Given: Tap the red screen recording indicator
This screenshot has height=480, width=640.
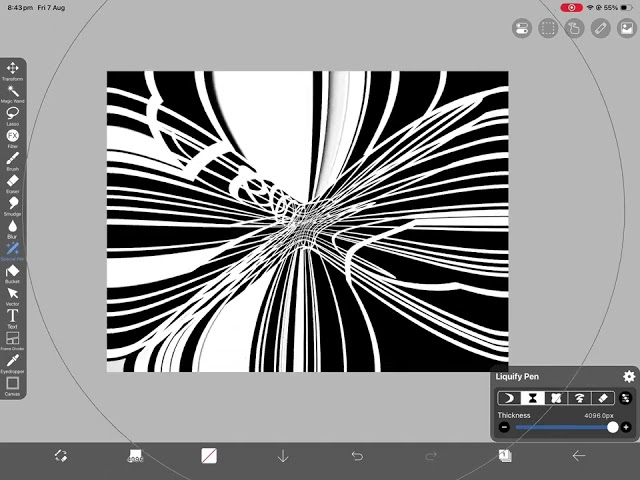Looking at the screenshot, I should [x=571, y=8].
